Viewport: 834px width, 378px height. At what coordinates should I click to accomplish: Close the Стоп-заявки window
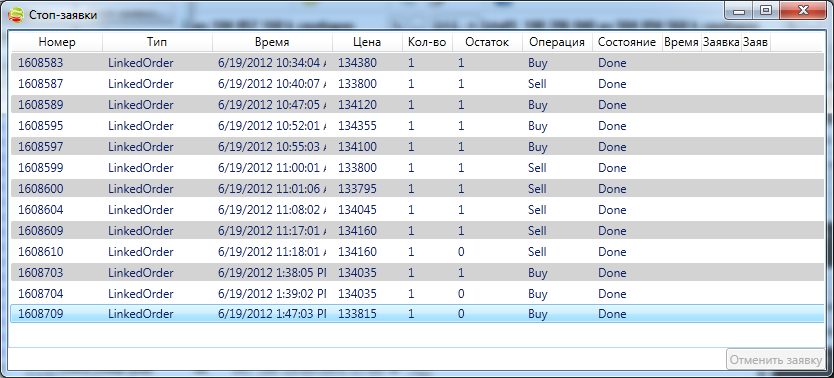pos(803,10)
